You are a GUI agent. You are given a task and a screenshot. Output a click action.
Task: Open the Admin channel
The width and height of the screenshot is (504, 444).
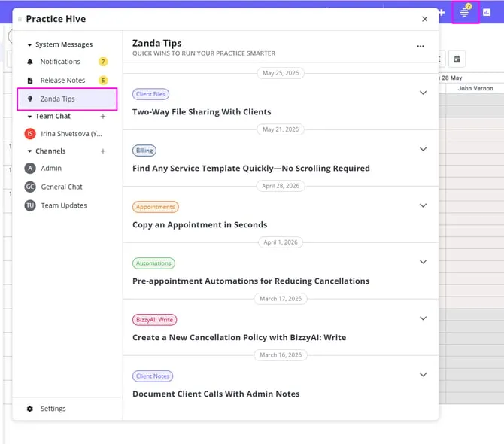pyautogui.click(x=67, y=168)
